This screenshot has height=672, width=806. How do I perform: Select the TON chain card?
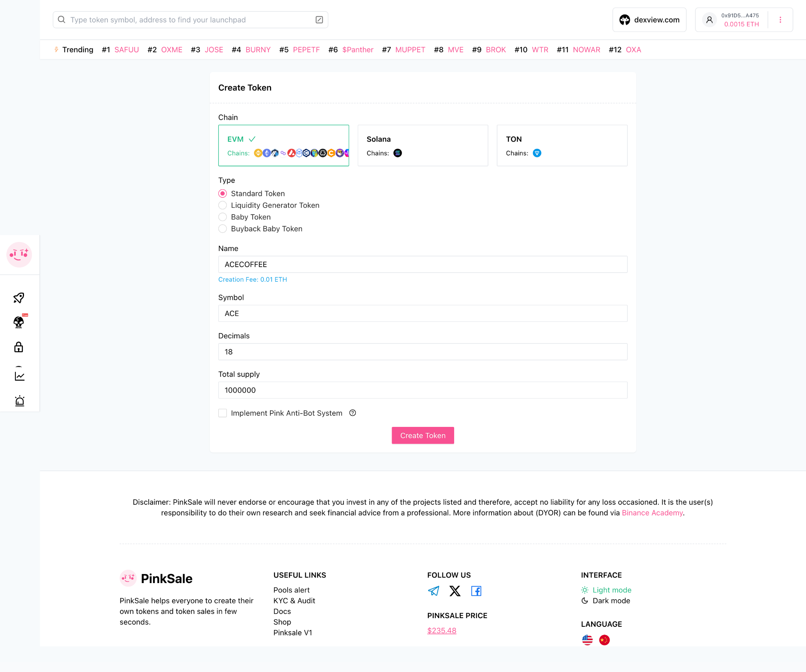(x=562, y=145)
